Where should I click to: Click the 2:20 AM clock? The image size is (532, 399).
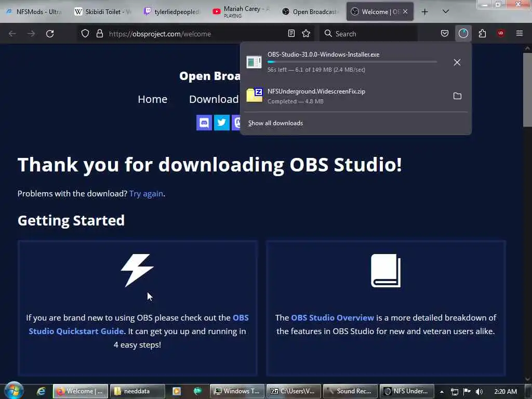(x=506, y=392)
